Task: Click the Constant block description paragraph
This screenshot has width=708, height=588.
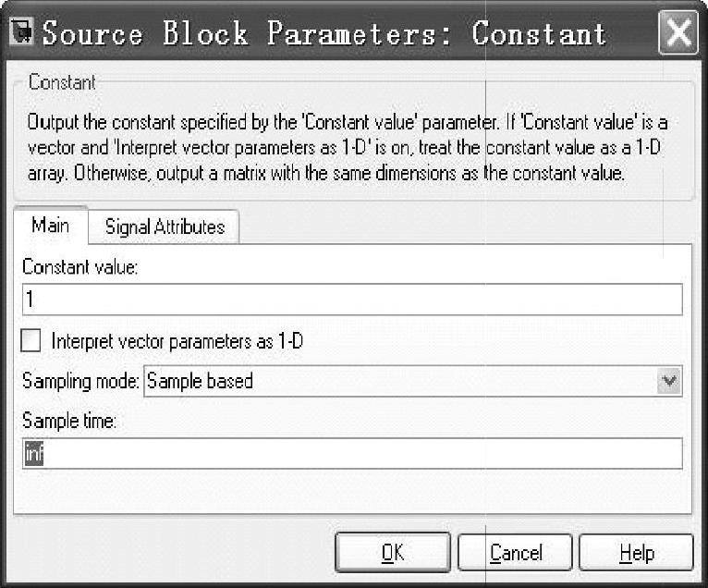Action: coord(351,146)
